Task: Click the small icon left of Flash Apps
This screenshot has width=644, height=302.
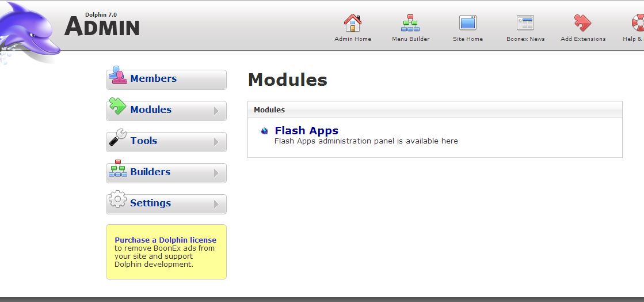Action: pos(264,131)
